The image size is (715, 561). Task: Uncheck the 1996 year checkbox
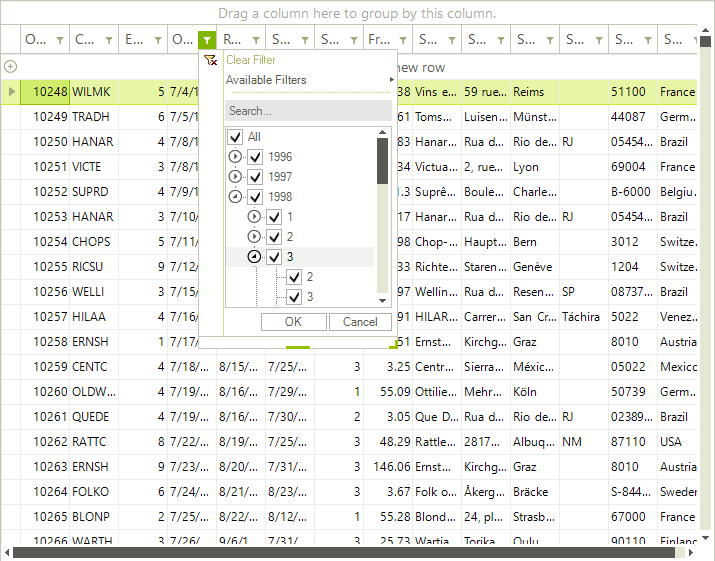pyautogui.click(x=255, y=157)
